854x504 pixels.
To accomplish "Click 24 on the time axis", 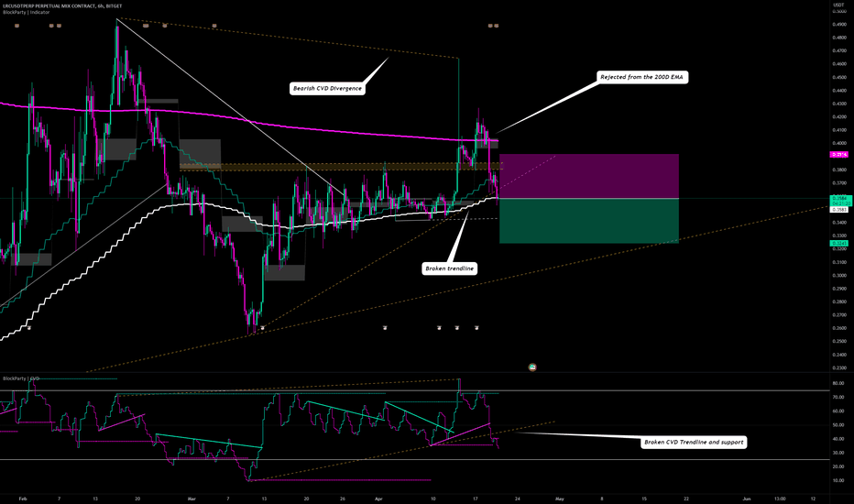I will coord(518,499).
